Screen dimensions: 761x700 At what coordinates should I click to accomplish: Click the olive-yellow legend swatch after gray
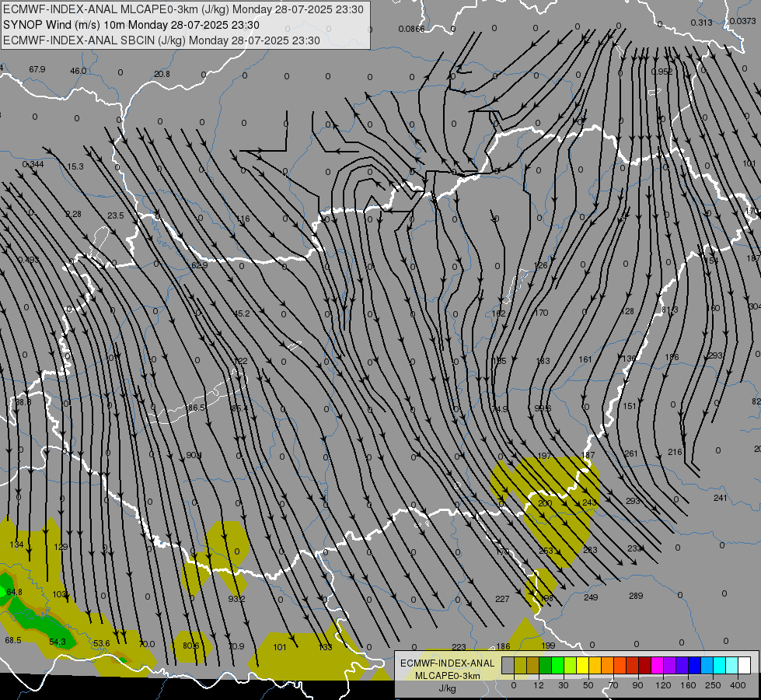coord(520,666)
